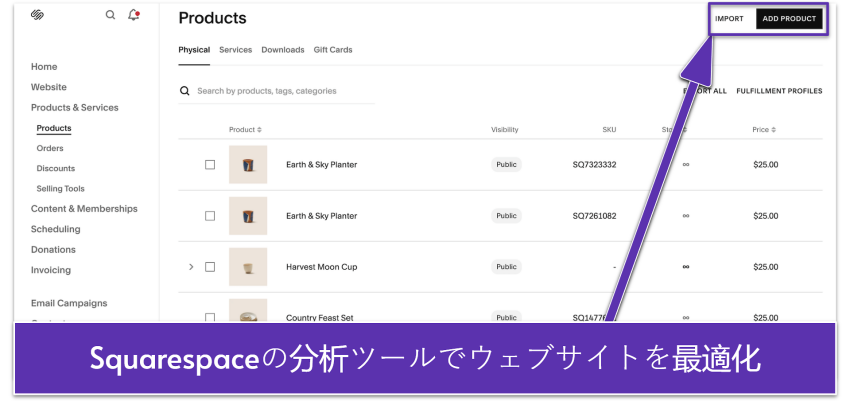Click the Squarespace logo icon
The image size is (850, 401).
point(37,15)
